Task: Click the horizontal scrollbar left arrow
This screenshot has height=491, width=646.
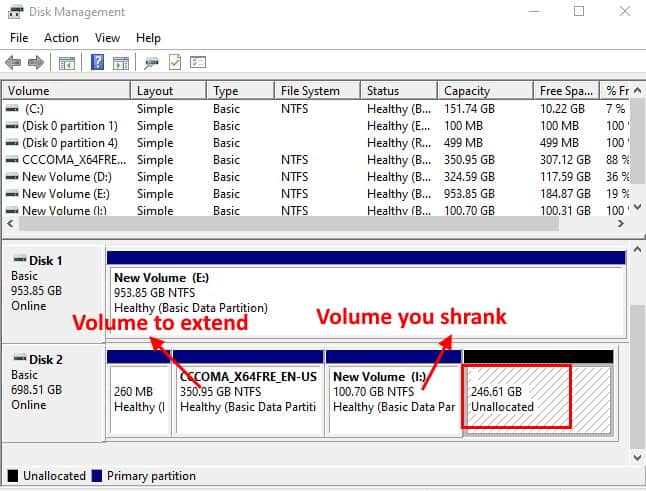Action: [x=11, y=224]
